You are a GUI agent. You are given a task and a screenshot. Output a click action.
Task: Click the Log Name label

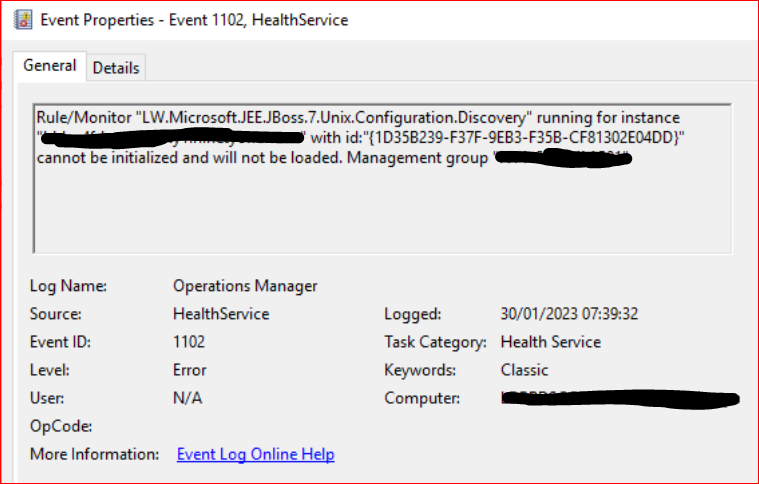[x=68, y=286]
